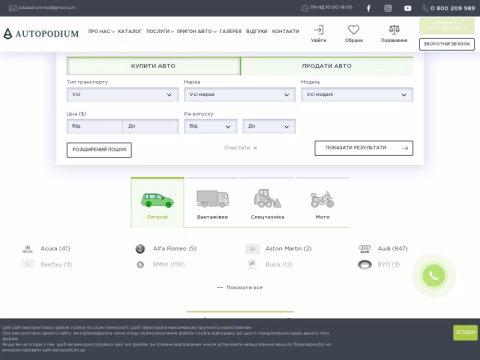The image size is (480, 360).
Task: Click the Bentley brand logo
Action: (x=28, y=265)
